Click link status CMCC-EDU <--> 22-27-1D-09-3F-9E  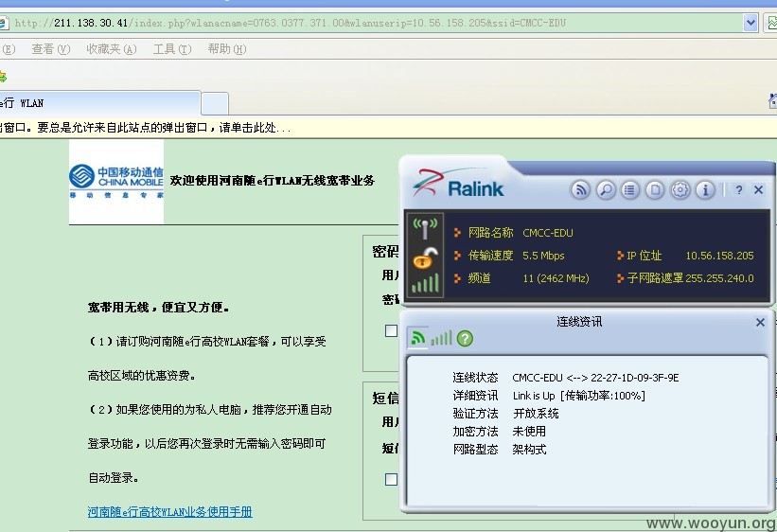tap(595, 378)
